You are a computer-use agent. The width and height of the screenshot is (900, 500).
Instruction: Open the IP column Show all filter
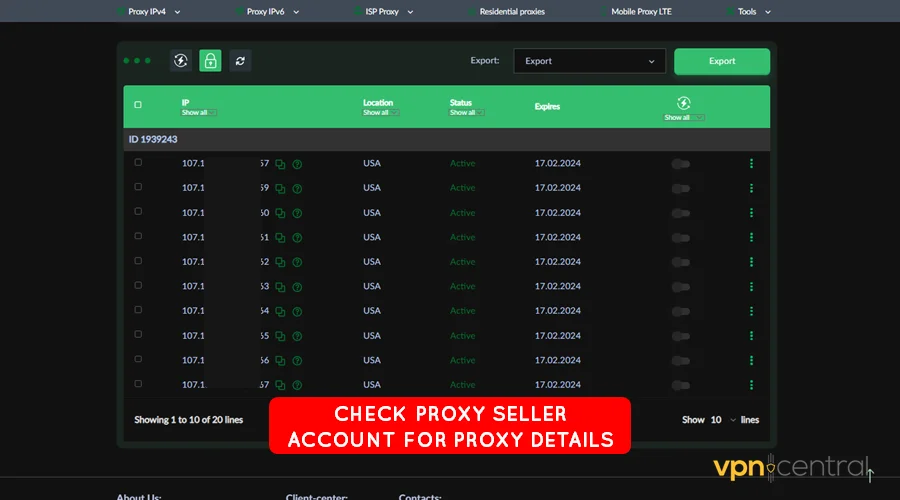coord(199,113)
